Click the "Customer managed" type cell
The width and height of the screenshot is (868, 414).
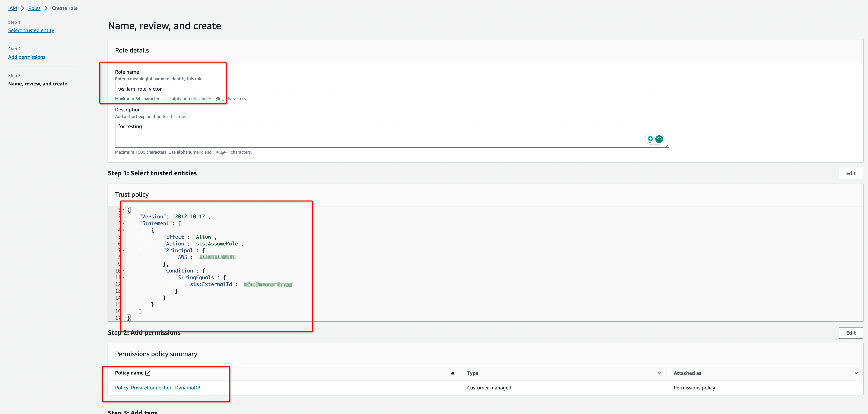pos(489,388)
